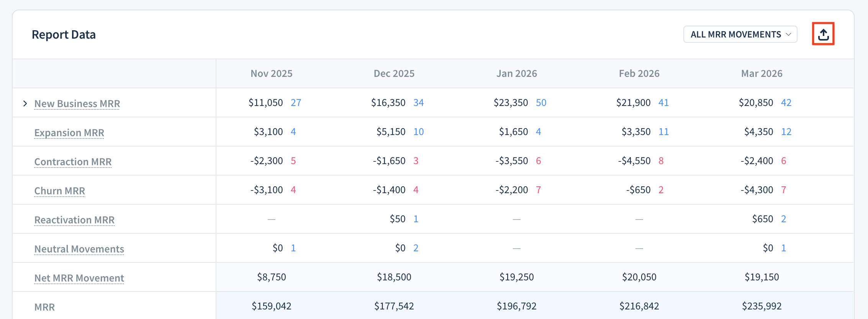This screenshot has width=868, height=319.
Task: Open the ALL MRR MOVEMENTS dropdown
Action: tap(740, 34)
